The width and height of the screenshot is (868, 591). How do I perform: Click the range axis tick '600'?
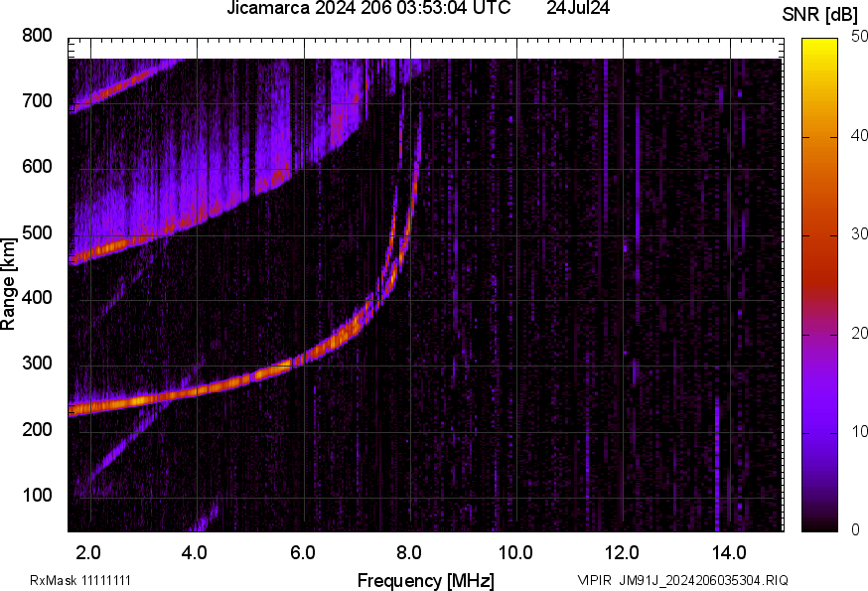click(37, 166)
